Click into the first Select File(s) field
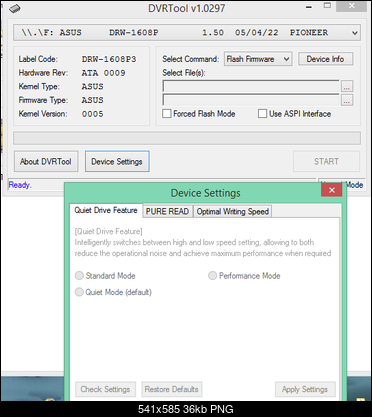Viewport: 372px width, 417px height. (251, 86)
